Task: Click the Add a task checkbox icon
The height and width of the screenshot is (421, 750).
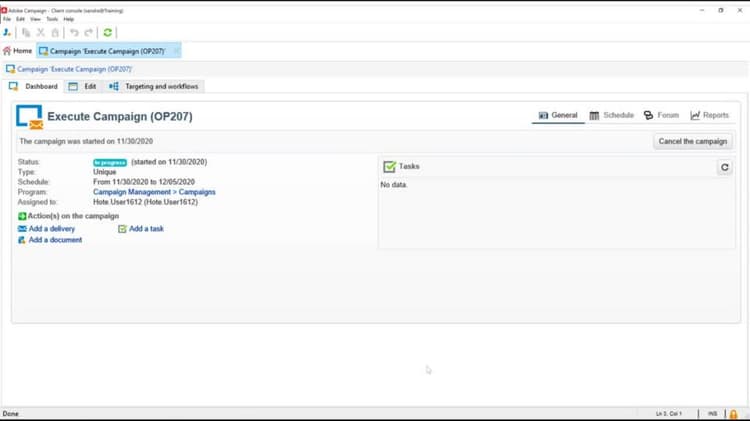Action: [122, 229]
